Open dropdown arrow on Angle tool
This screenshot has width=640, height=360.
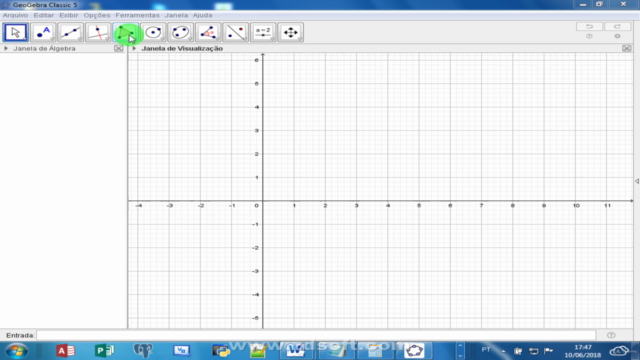point(217,40)
